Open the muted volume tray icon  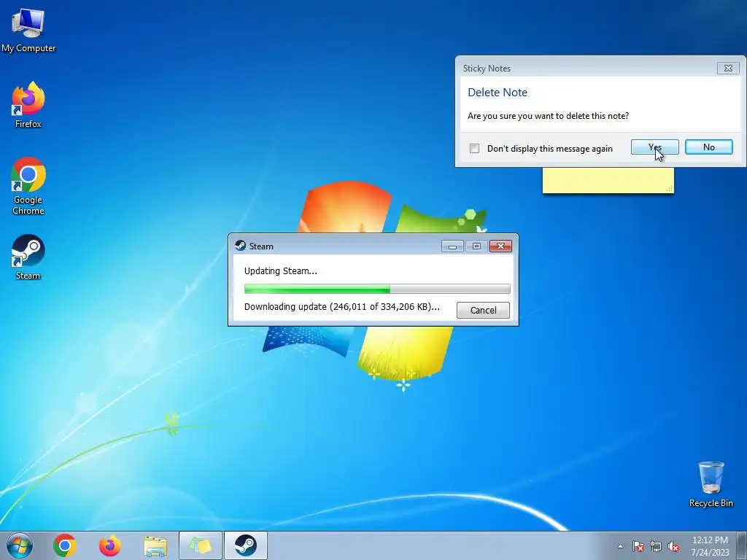tap(673, 546)
